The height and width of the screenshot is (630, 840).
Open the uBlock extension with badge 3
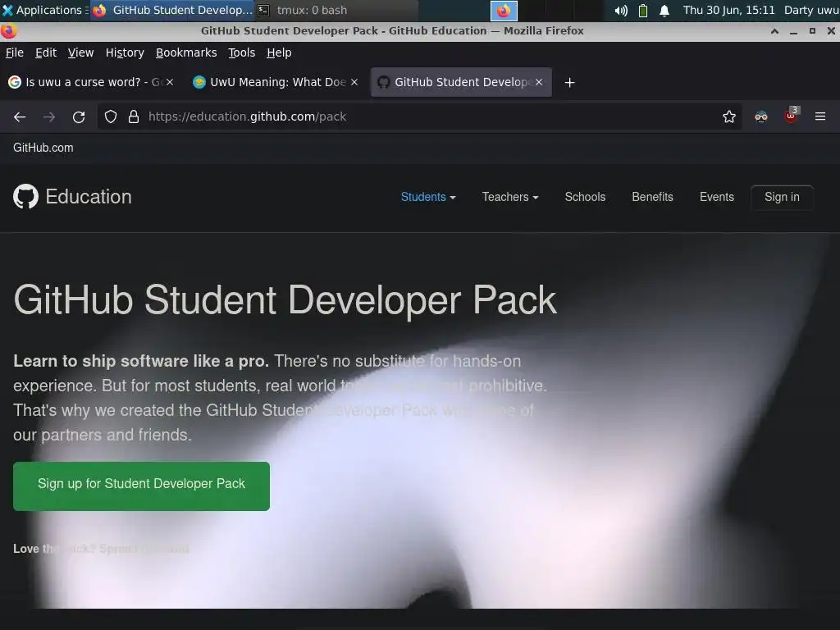coord(791,116)
